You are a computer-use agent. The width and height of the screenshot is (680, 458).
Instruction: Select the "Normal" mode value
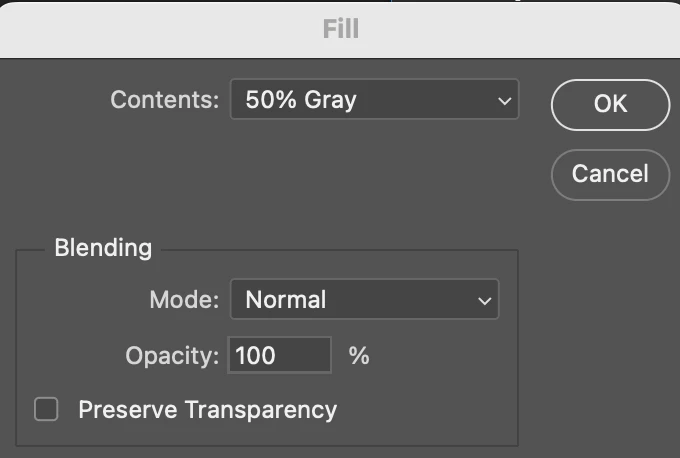click(286, 299)
